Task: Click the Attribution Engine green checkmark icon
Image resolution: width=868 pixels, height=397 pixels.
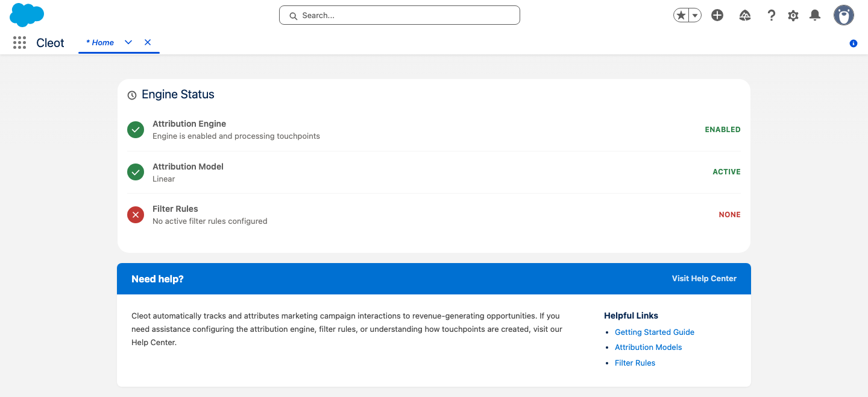Action: [136, 130]
